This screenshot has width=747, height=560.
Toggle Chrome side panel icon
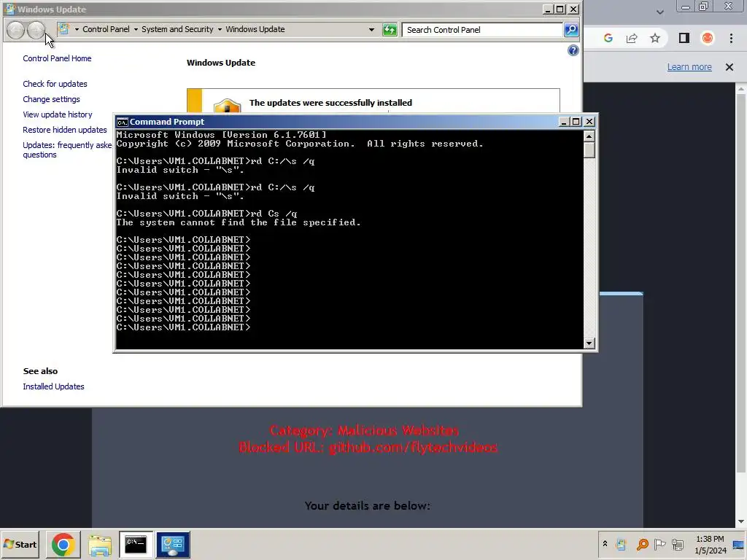[x=684, y=38]
